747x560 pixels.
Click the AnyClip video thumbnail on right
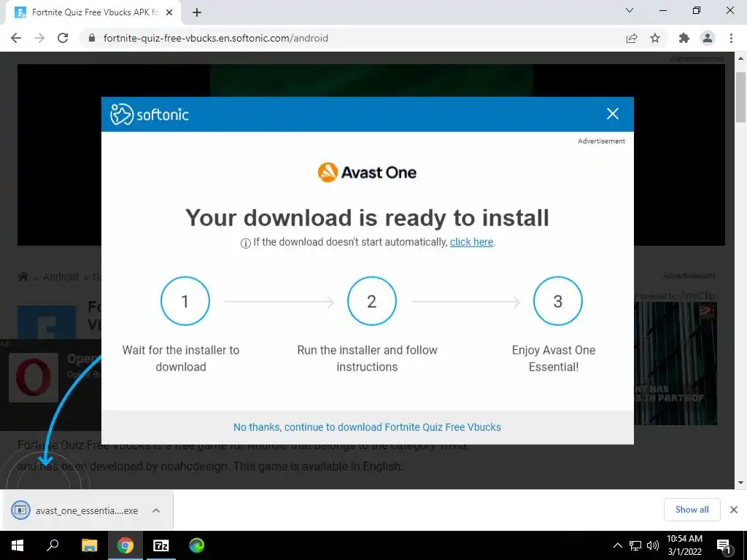click(676, 363)
